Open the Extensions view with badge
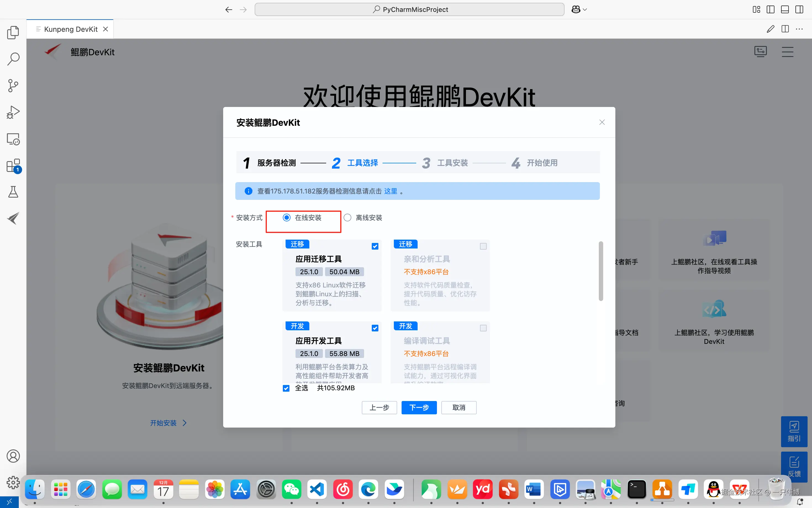The image size is (812, 508). [x=13, y=166]
